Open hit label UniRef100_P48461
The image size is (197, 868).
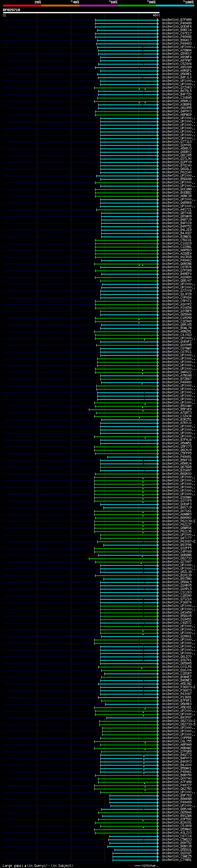[176, 772]
